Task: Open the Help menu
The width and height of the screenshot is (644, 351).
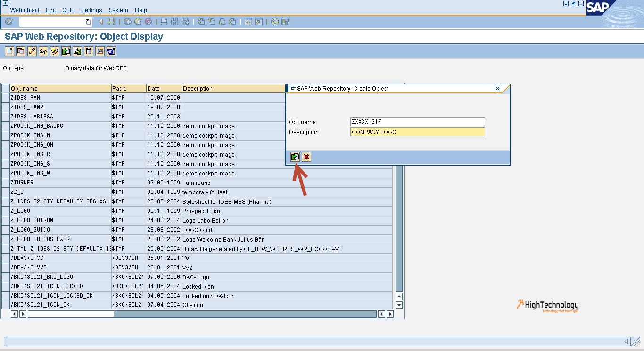Action: point(140,10)
